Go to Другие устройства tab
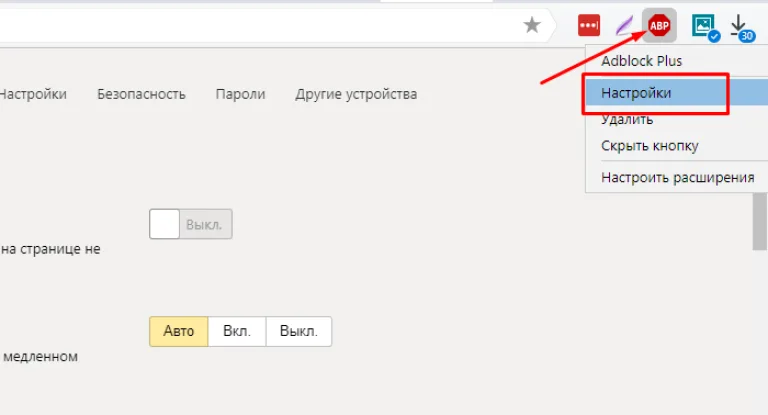The image size is (768, 415). (x=356, y=94)
